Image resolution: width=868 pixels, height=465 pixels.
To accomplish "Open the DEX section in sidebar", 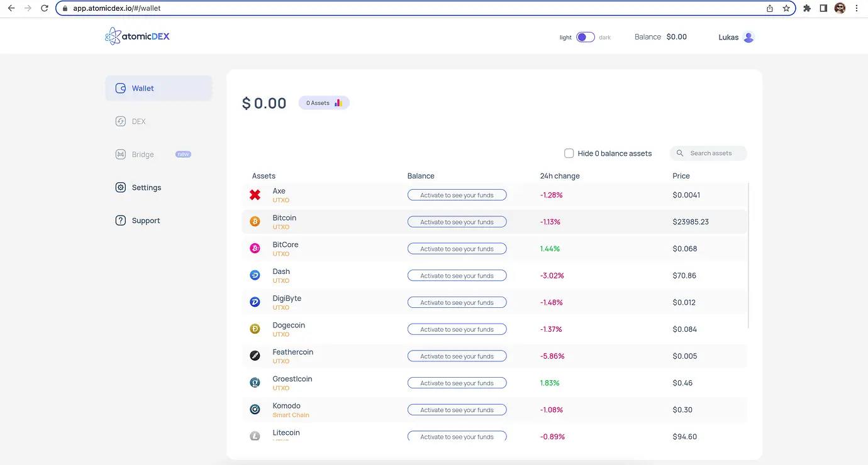I will point(138,121).
